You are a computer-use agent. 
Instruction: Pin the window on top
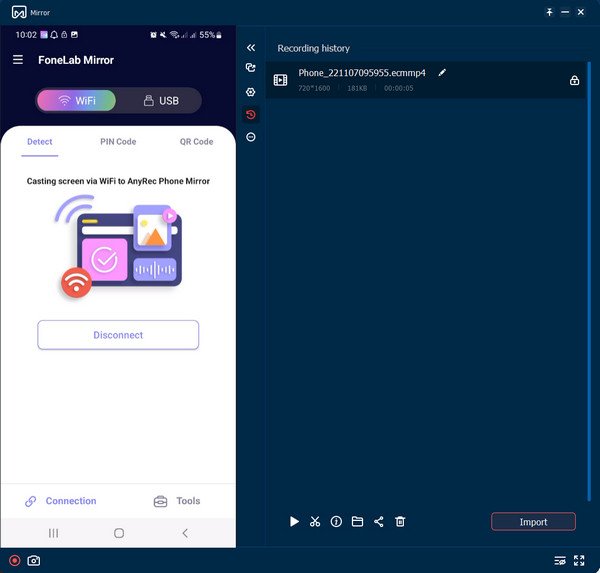549,12
